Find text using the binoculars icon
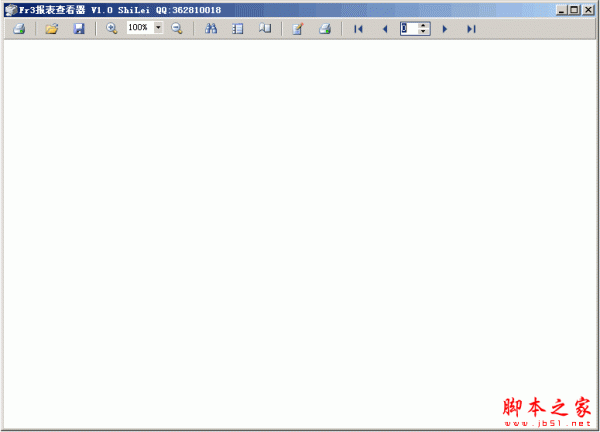The width and height of the screenshot is (600, 432). coord(211,29)
